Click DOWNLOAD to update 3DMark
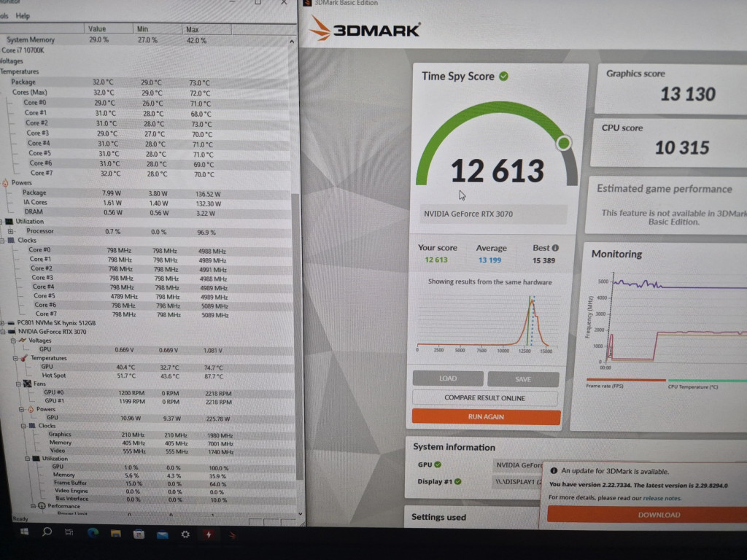 coord(659,515)
